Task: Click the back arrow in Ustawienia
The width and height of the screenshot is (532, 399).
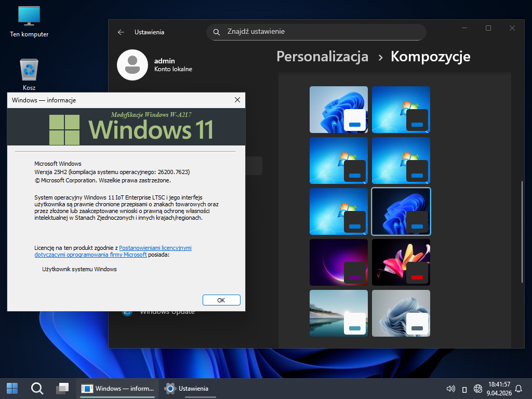Action: [121, 32]
